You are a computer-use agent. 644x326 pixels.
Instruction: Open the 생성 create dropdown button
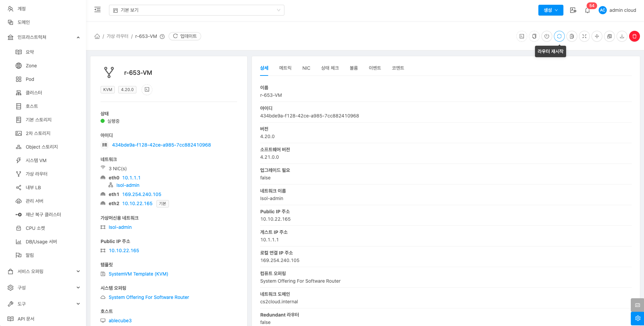pos(550,10)
